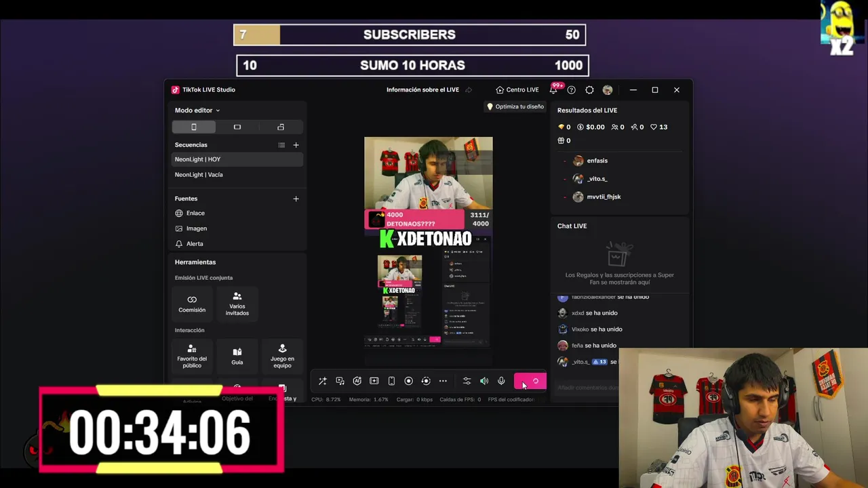Open the AI tool in bottom toolbar
The height and width of the screenshot is (488, 868).
coord(357,381)
